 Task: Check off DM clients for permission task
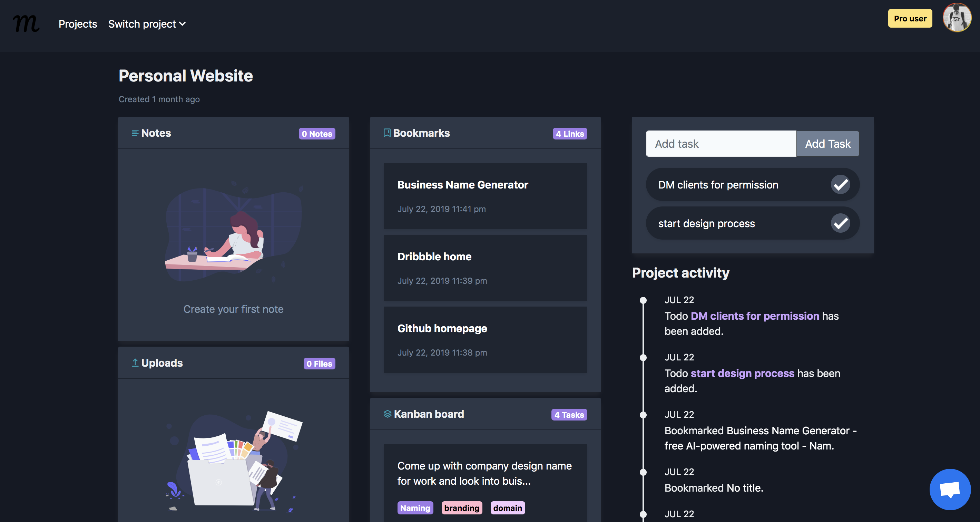(840, 185)
